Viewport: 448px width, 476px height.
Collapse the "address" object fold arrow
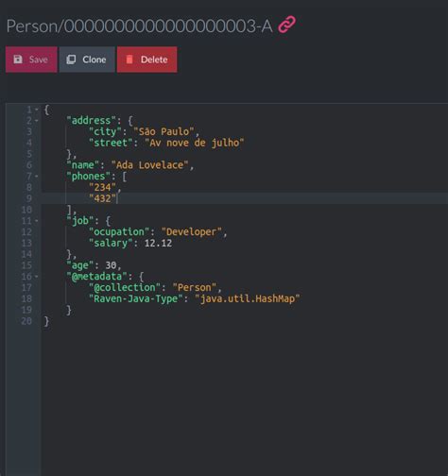pyautogui.click(x=37, y=121)
